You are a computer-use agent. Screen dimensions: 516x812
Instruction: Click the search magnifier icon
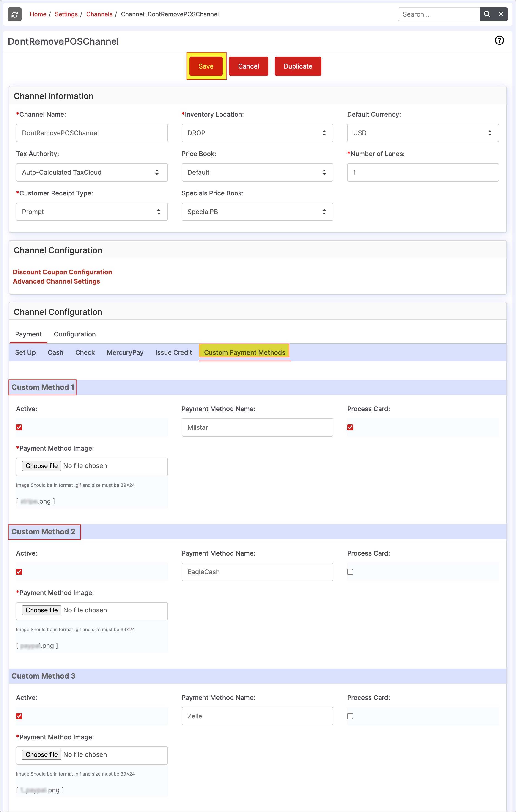pos(487,14)
